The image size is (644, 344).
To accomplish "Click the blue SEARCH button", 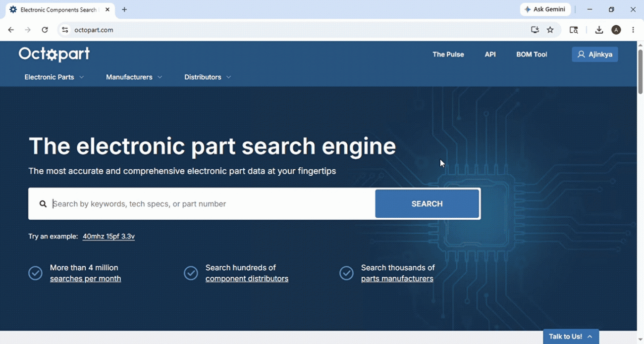I will [x=427, y=204].
